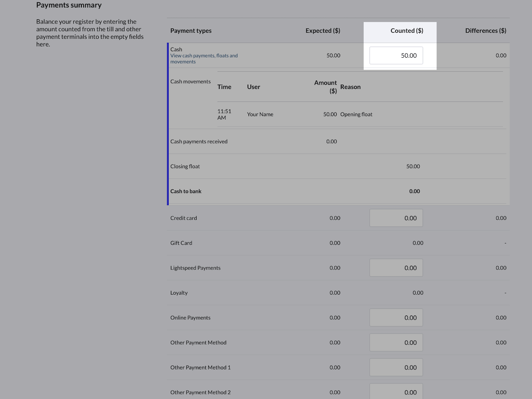Focus the Online Payments counted field
532x399 pixels.
click(396, 318)
